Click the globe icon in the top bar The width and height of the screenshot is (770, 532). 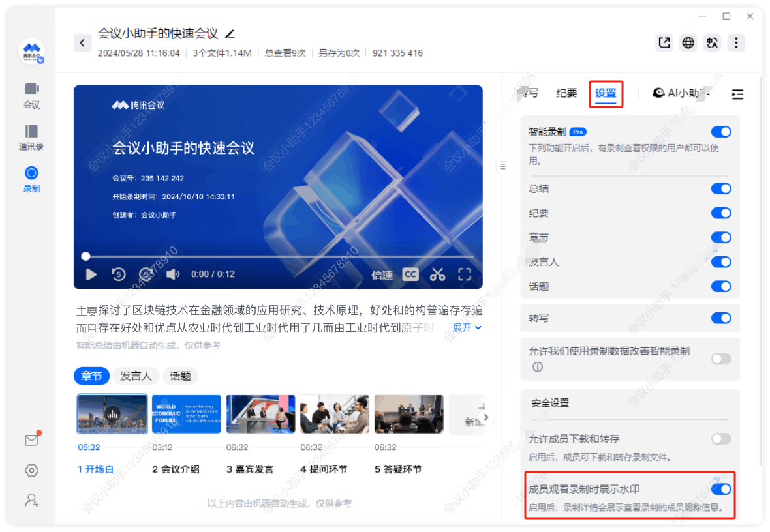688,43
